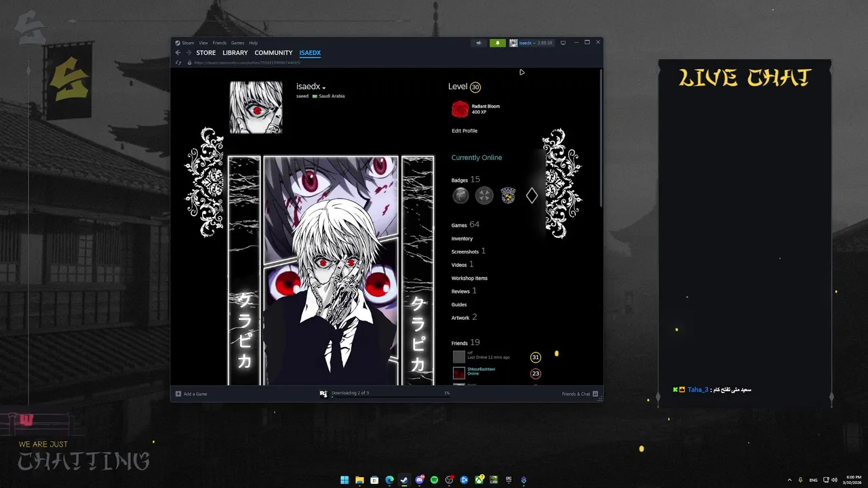The height and width of the screenshot is (488, 868).
Task: Switch to the COMMUNITY tab
Action: point(273,53)
